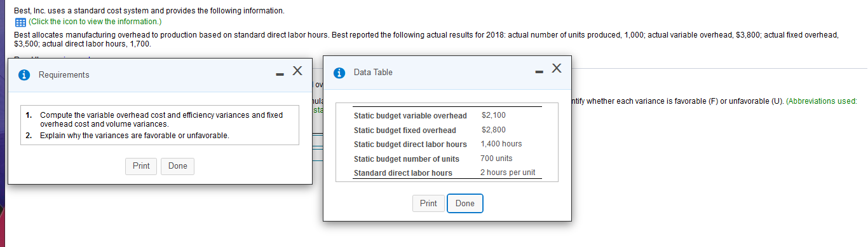The height and width of the screenshot is (247, 868).
Task: Close the Data Table dialog
Action: [557, 67]
